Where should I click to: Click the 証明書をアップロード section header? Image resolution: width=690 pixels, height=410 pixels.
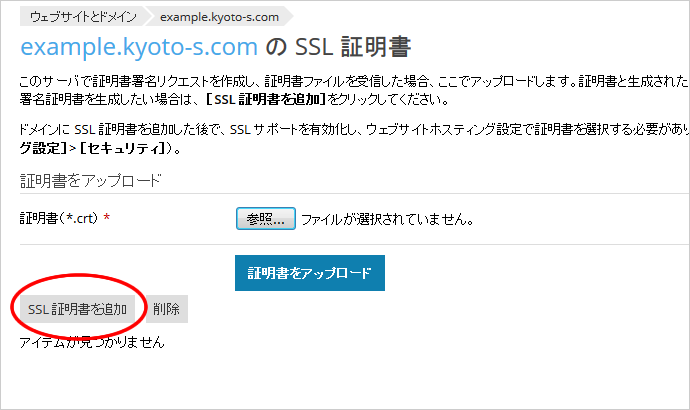point(91,180)
